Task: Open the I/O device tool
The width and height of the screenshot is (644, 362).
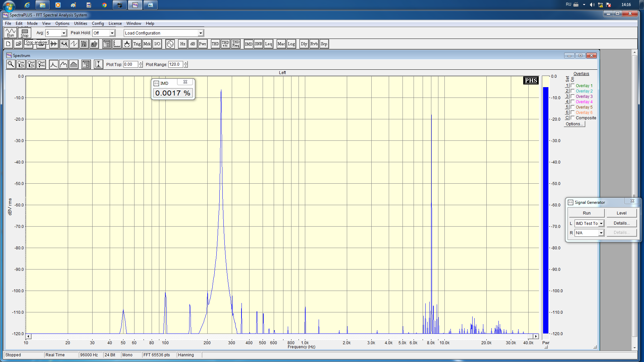Action: 157,44
